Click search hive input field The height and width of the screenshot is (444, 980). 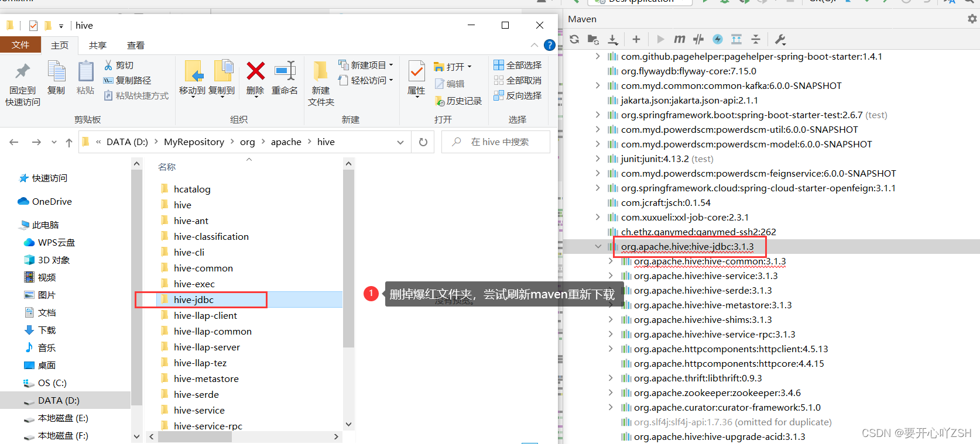tap(495, 142)
